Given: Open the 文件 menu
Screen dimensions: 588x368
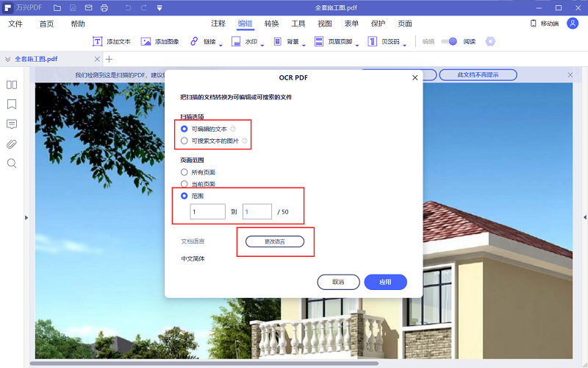Looking at the screenshot, I should pos(15,24).
